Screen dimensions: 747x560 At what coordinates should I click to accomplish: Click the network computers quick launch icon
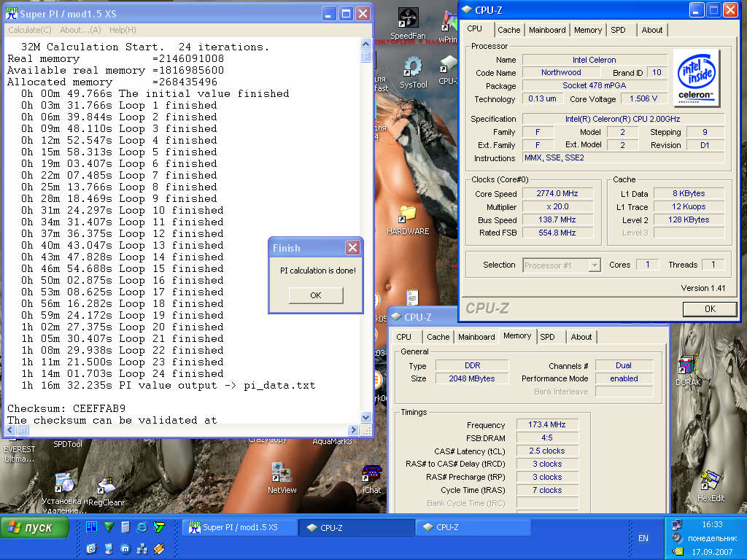142,549
